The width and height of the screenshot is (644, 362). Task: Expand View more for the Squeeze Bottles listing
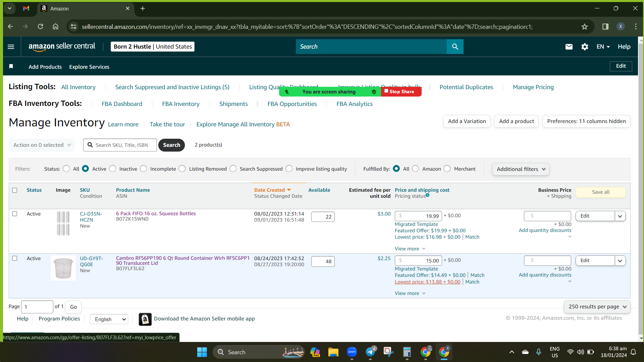pyautogui.click(x=410, y=249)
